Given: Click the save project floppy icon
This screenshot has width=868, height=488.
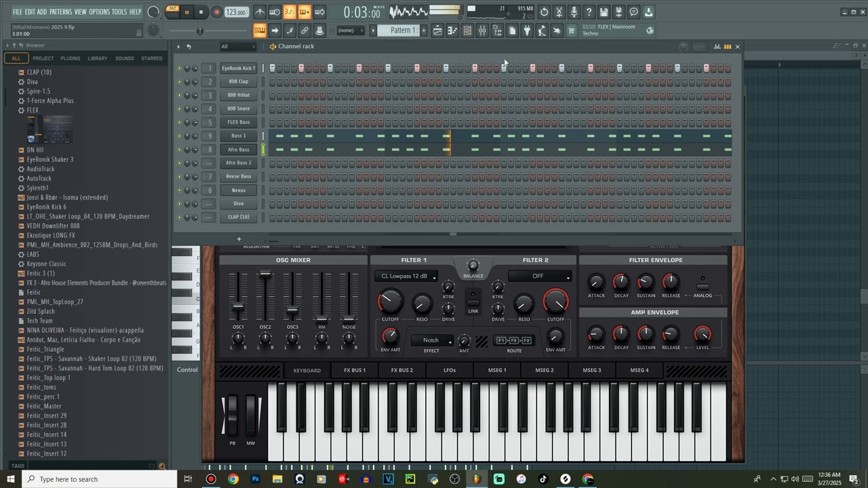Looking at the screenshot, I should coord(604,12).
